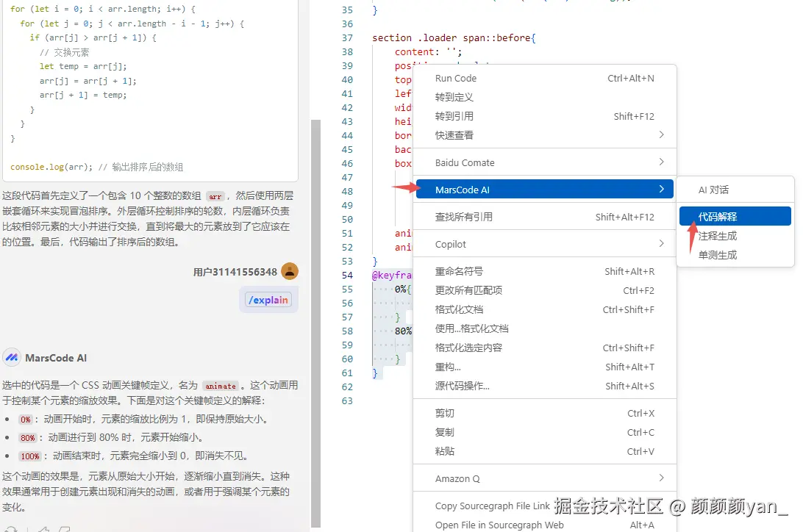Expand the Baidu Comate submenu arrow

pyautogui.click(x=661, y=162)
